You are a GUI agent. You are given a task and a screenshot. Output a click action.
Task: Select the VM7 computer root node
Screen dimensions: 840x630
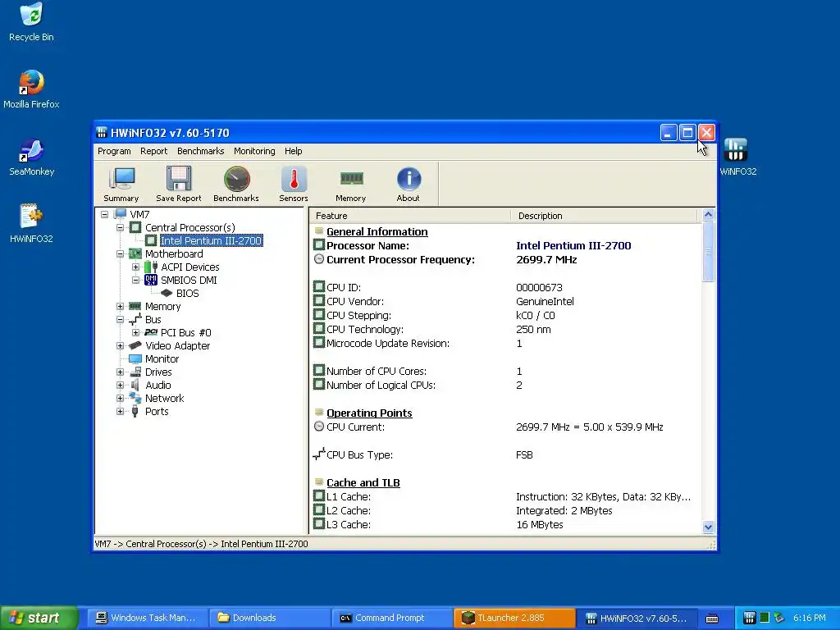[139, 214]
